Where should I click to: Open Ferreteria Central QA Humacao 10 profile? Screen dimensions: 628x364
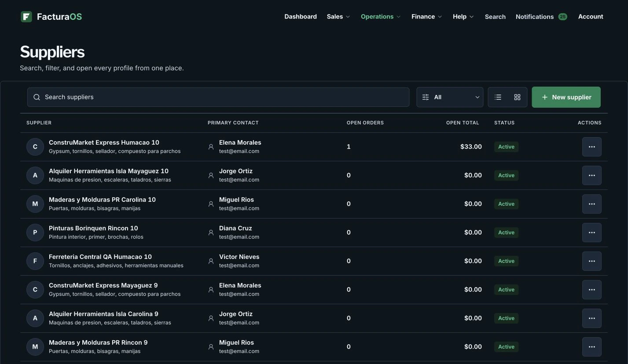click(x=100, y=257)
